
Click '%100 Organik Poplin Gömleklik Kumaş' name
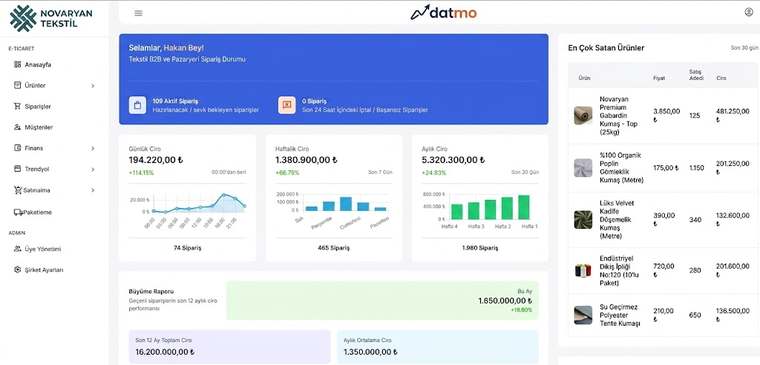click(x=621, y=168)
